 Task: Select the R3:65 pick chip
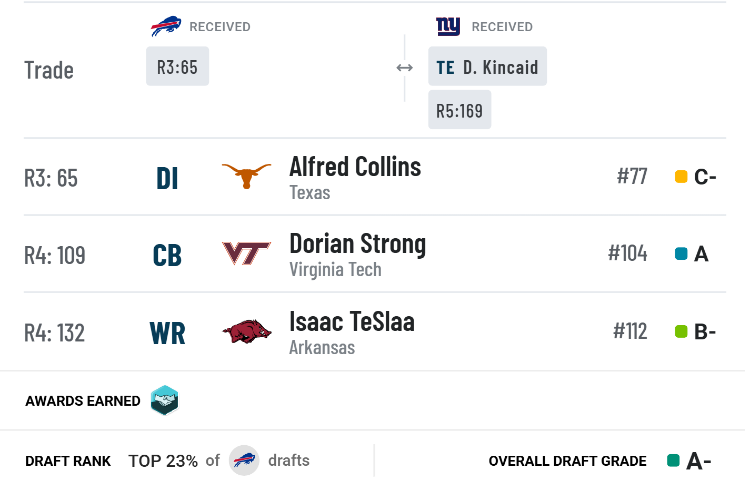[177, 67]
